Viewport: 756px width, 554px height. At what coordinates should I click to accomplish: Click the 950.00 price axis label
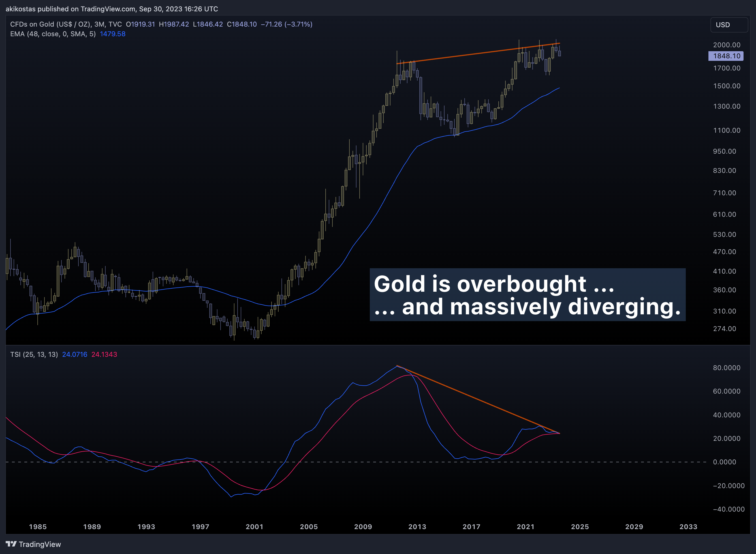pyautogui.click(x=725, y=151)
